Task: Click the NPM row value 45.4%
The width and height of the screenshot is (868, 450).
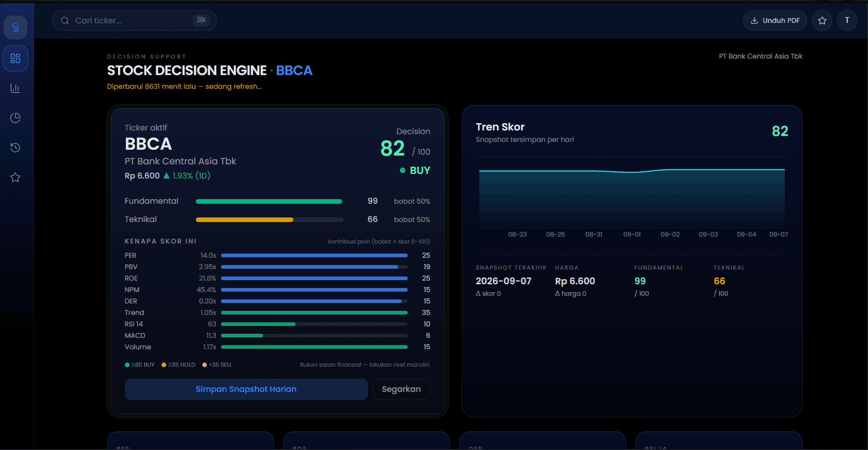Action: (x=207, y=290)
